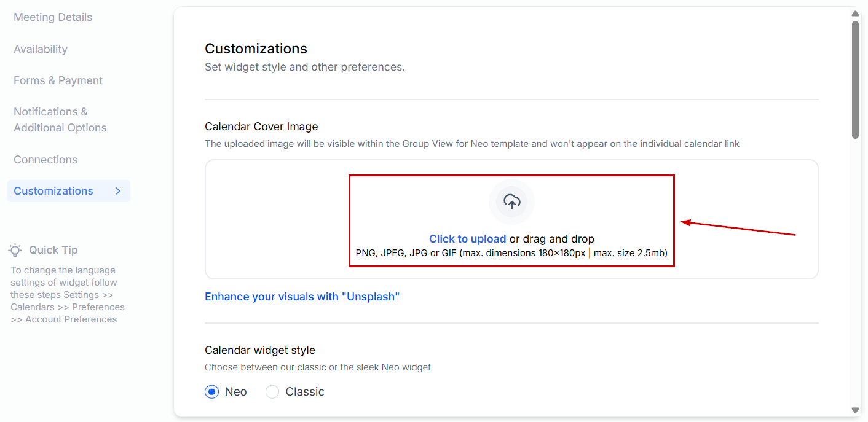Click the scrollbar up arrow
This screenshot has width=868, height=422.
pos(855,14)
